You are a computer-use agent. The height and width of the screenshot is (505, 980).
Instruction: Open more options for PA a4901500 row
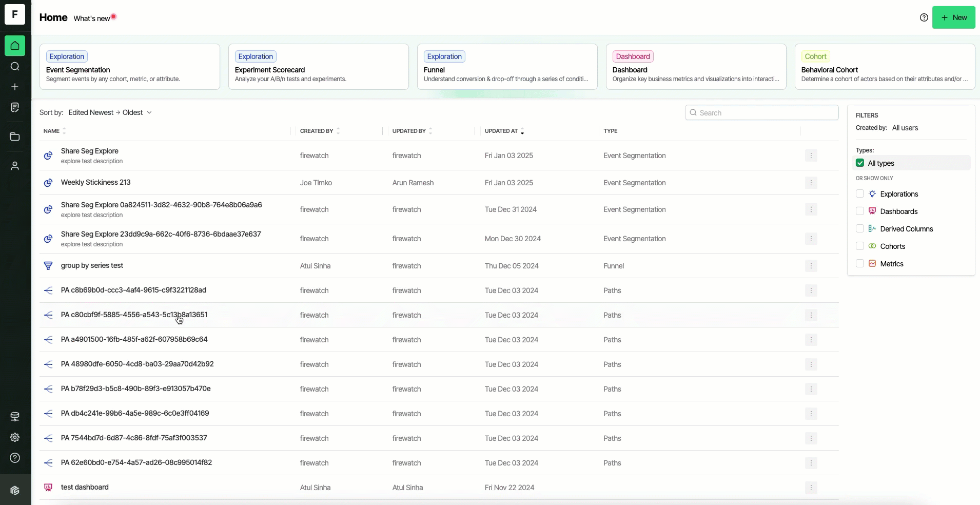point(811,340)
